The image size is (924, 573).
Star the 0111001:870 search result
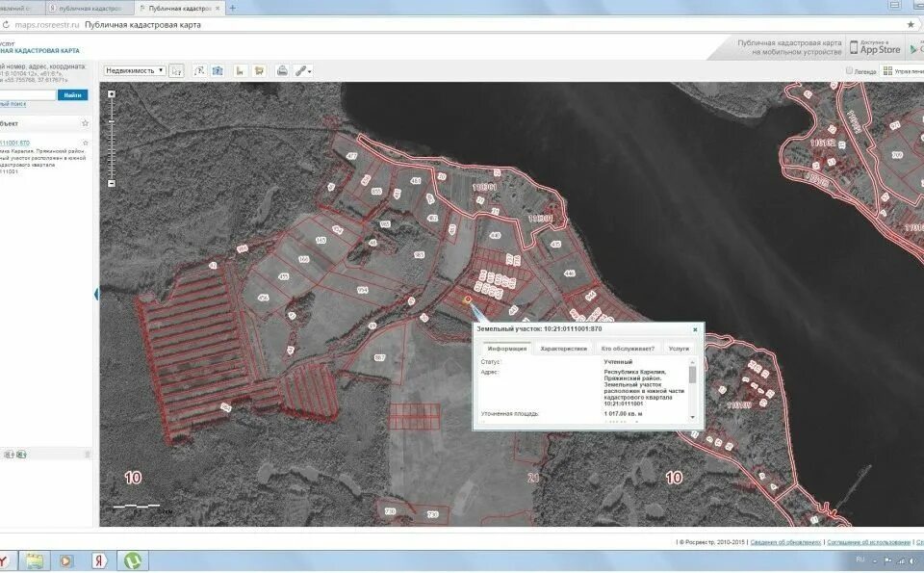tap(86, 143)
